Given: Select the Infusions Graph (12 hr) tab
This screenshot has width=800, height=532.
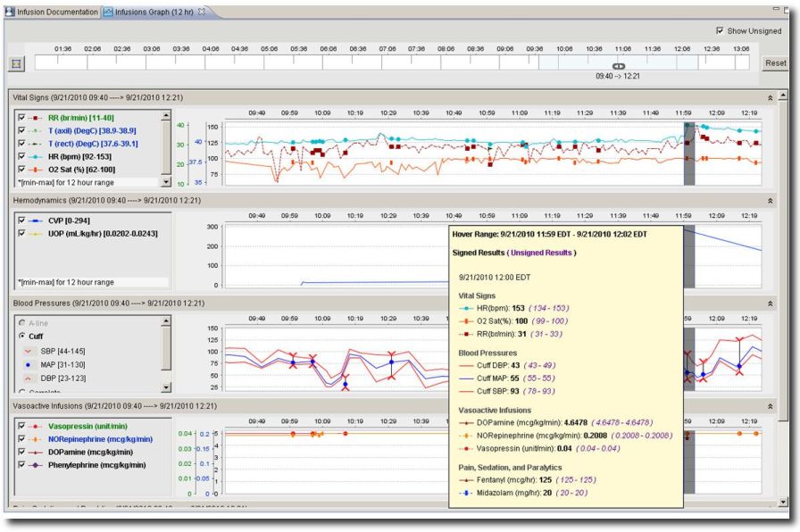Looking at the screenshot, I should pyautogui.click(x=154, y=12).
